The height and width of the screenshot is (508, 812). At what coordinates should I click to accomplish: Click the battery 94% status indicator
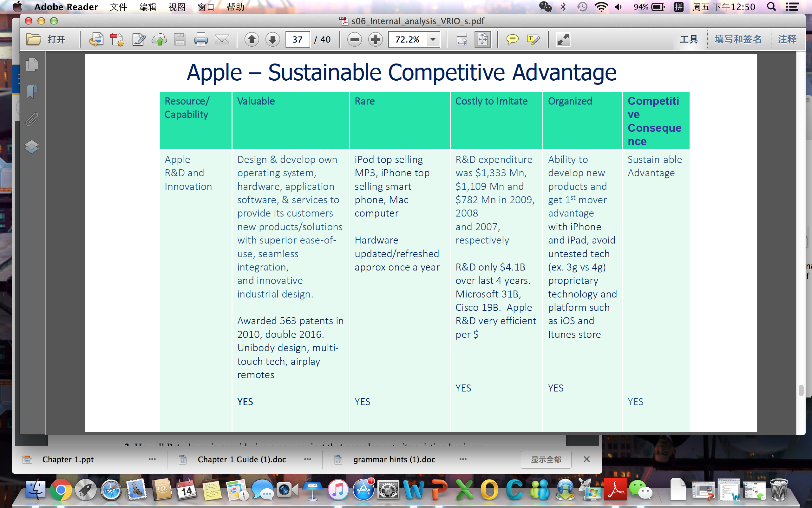(x=649, y=7)
